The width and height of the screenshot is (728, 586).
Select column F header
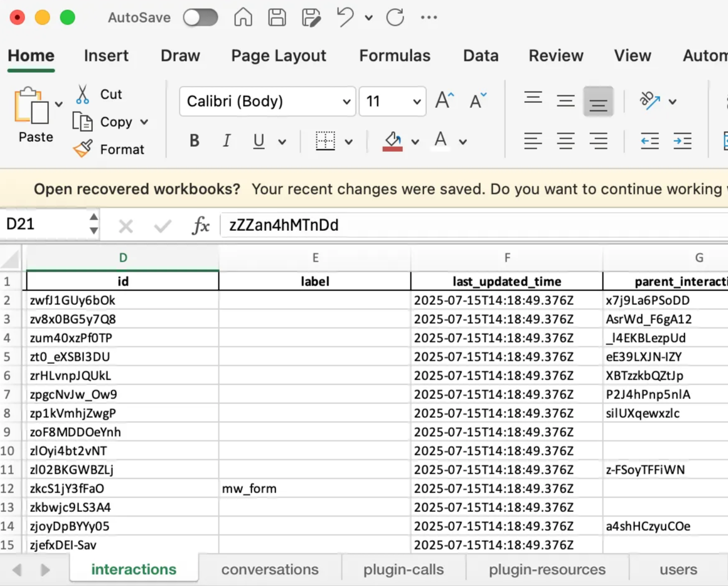pos(507,258)
